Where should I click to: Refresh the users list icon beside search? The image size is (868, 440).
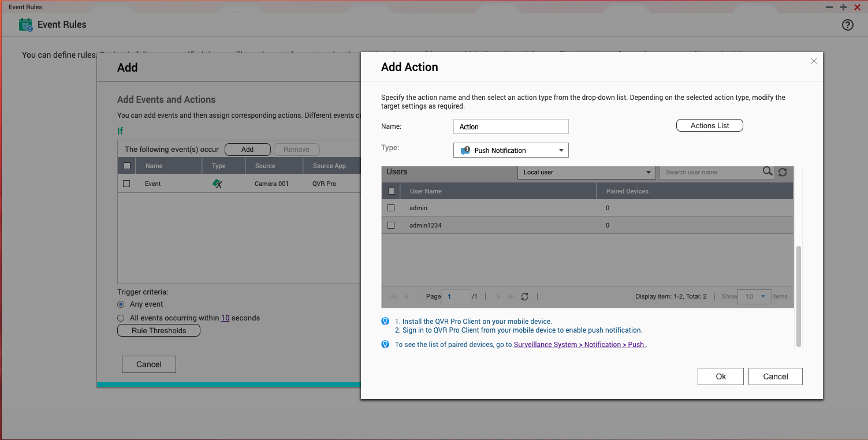point(783,172)
